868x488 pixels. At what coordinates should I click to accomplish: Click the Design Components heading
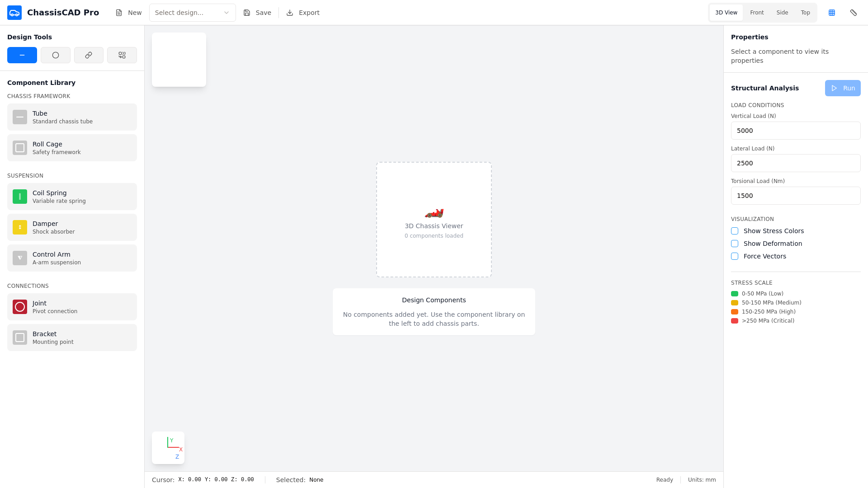click(434, 300)
